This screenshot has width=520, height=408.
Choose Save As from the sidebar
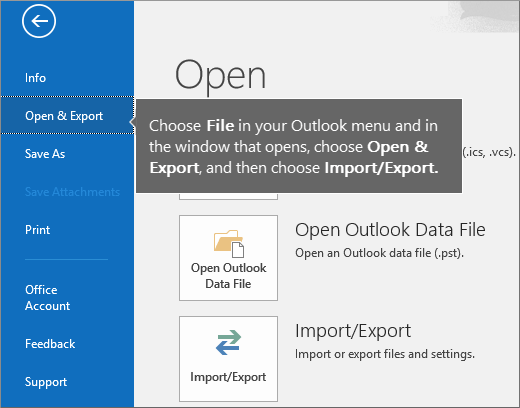tap(45, 154)
